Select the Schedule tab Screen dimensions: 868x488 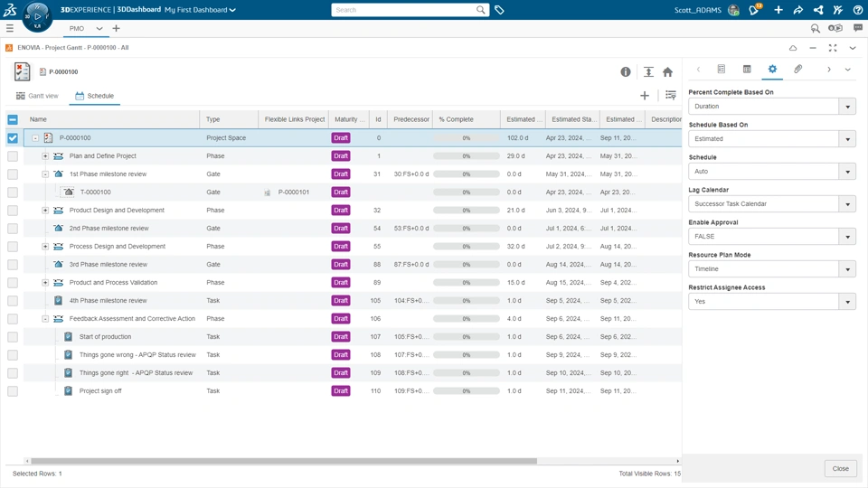pyautogui.click(x=95, y=96)
